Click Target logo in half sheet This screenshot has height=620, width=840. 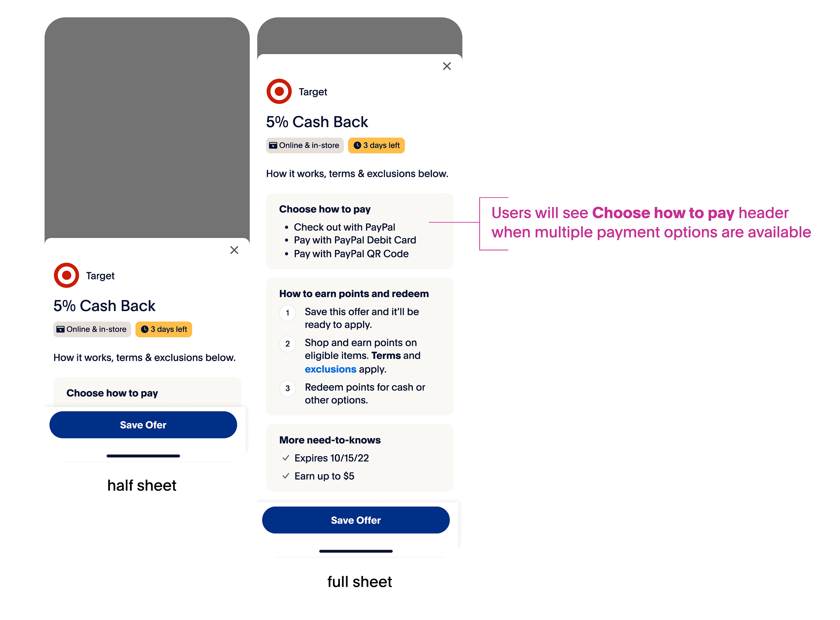click(66, 275)
